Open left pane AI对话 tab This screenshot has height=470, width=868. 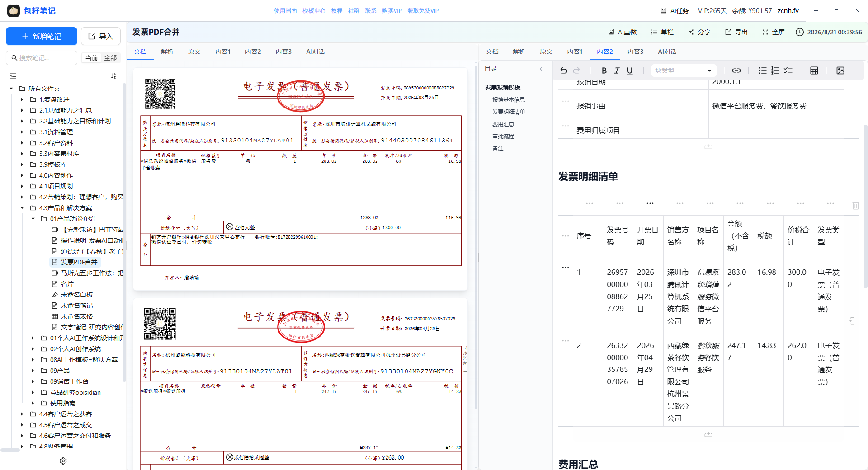(316, 52)
